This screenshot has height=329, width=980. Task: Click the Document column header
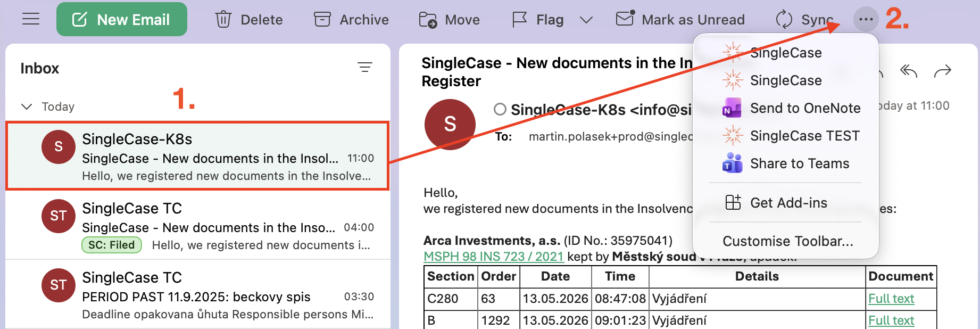pos(901,276)
